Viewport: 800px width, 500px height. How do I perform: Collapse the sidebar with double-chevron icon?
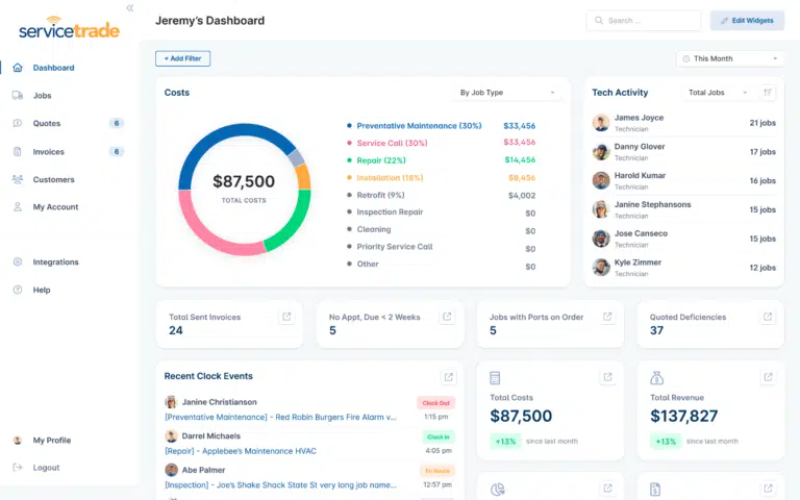click(130, 8)
